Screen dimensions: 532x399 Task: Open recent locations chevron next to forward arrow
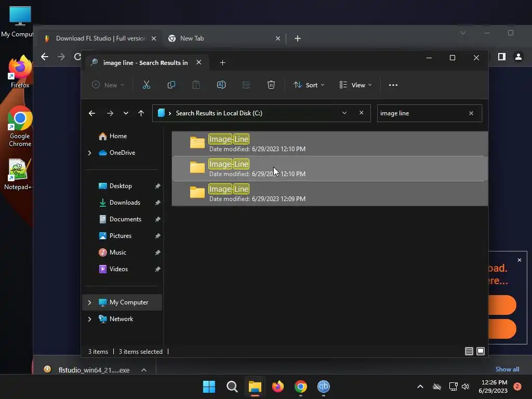point(126,113)
